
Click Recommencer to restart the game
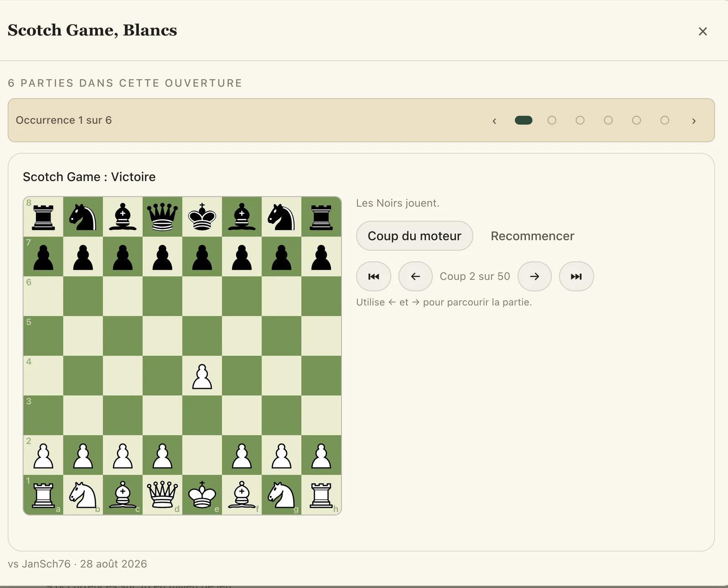click(532, 236)
